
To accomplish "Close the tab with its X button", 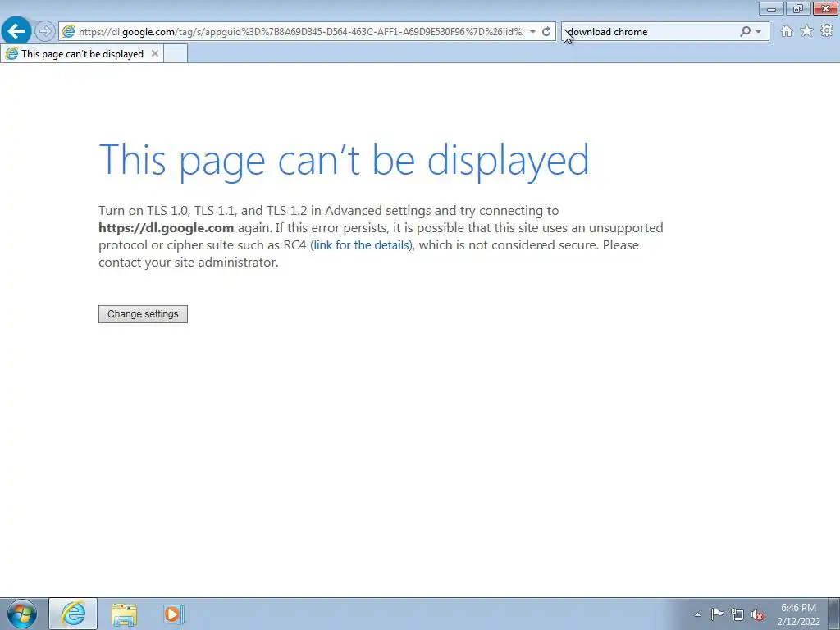I will pos(155,53).
